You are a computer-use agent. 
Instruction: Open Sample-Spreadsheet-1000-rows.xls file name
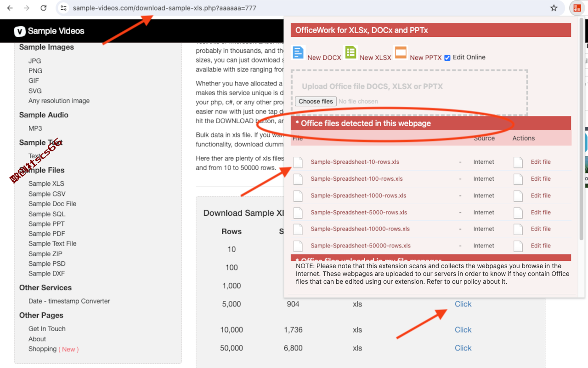tap(358, 195)
